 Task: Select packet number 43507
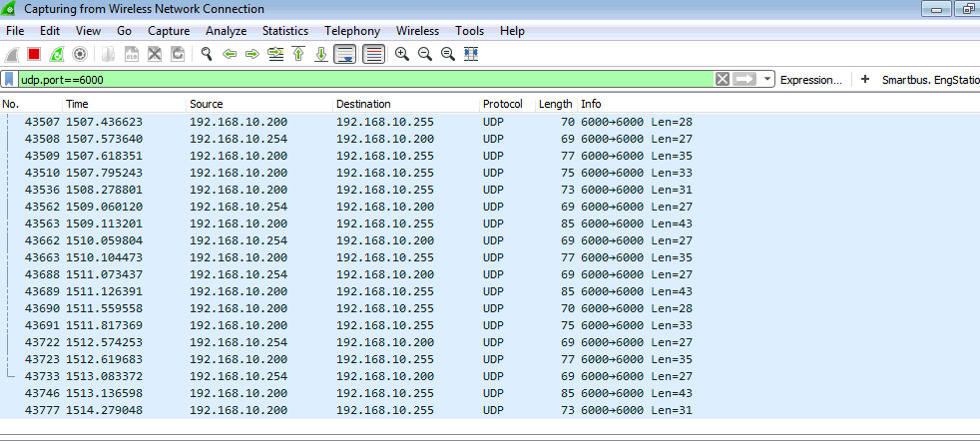490,122
